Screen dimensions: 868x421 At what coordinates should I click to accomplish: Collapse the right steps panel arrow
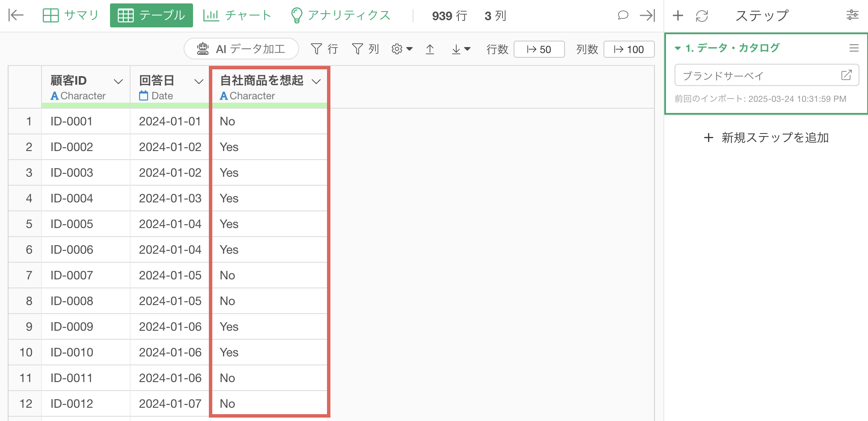(x=647, y=15)
